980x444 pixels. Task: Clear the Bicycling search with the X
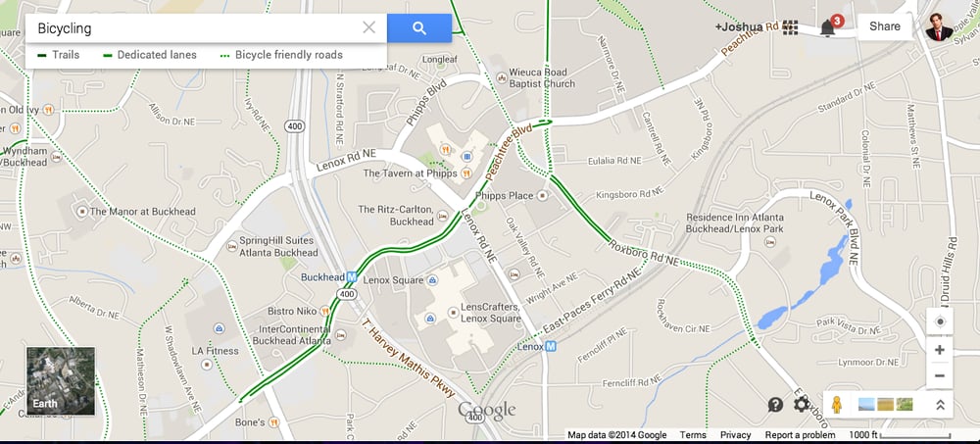coord(369,27)
